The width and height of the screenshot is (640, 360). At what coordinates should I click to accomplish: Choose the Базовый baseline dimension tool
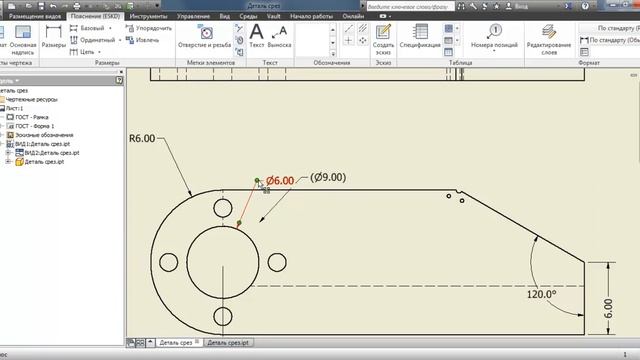(x=87, y=28)
